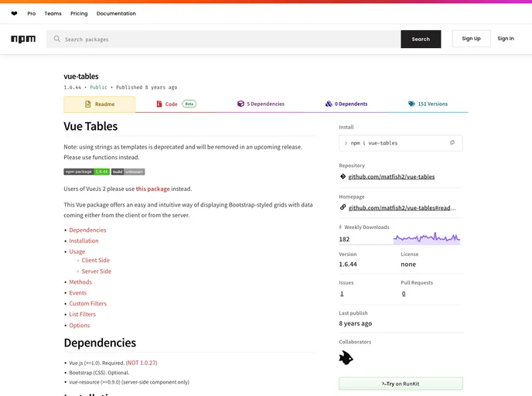This screenshot has height=396, width=532.
Task: Click the last publish 8 years ago text
Action: coord(355,323)
